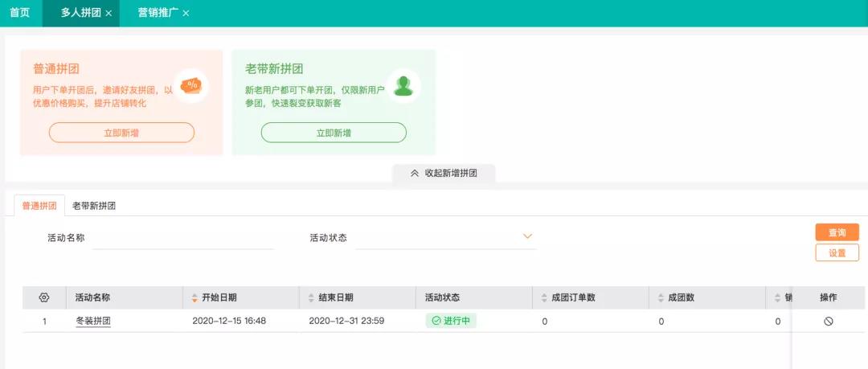Click 立即新增 under 老带新拼团
The width and height of the screenshot is (868, 369).
click(334, 133)
